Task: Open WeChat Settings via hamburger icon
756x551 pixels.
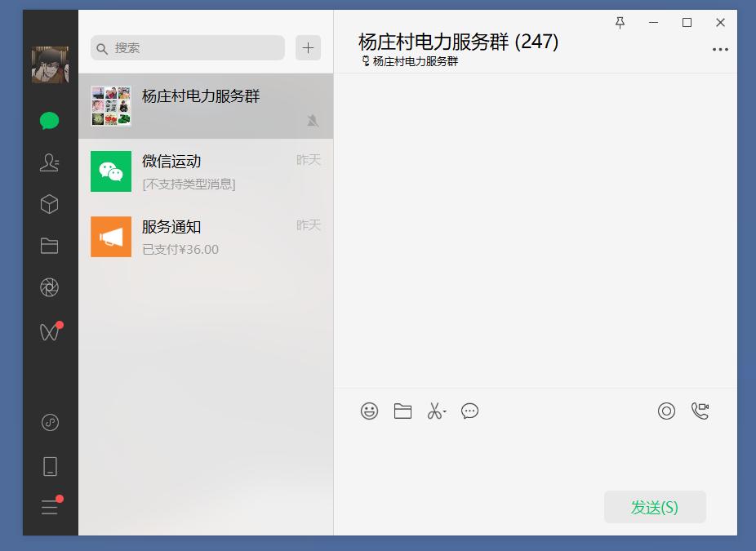Action: pyautogui.click(x=49, y=506)
